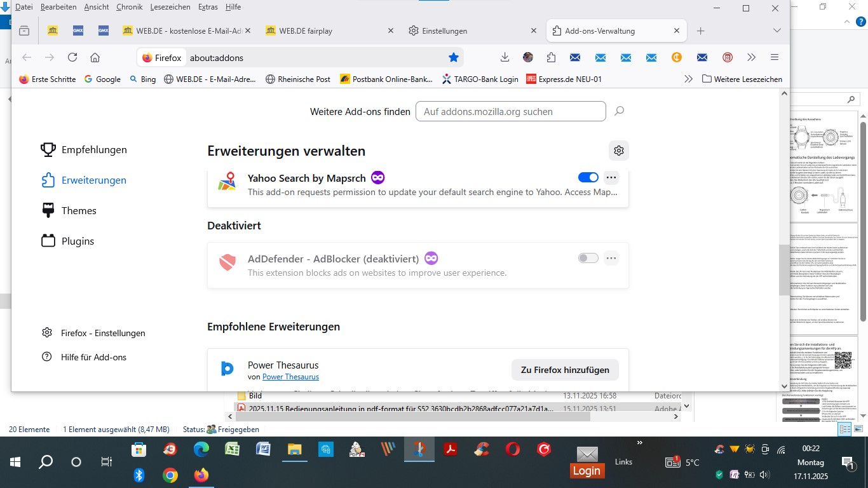Show more bookmarks via overflow chevron
The image size is (868, 488).
click(688, 79)
